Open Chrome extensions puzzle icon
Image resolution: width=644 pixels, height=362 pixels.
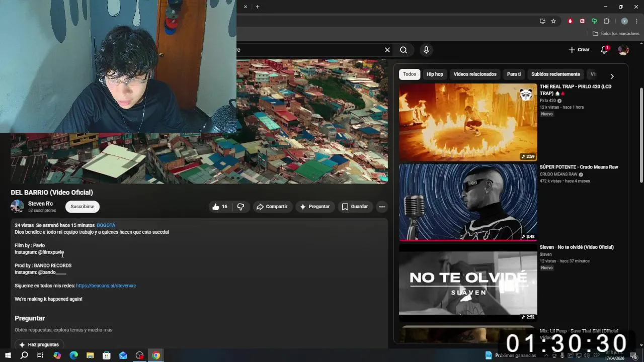click(606, 21)
